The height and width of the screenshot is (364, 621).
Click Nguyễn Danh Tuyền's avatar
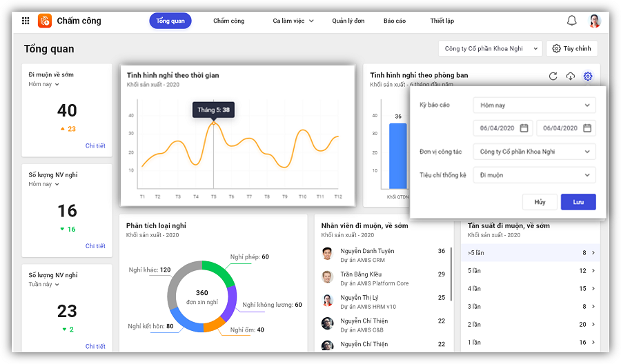pos(327,253)
